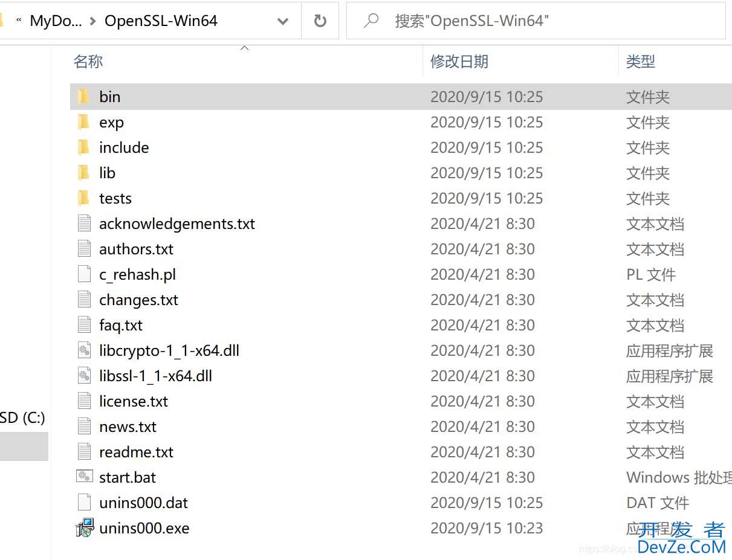Click DAT 文件 type of unins000.dat
The width and height of the screenshot is (732, 560).
(657, 503)
